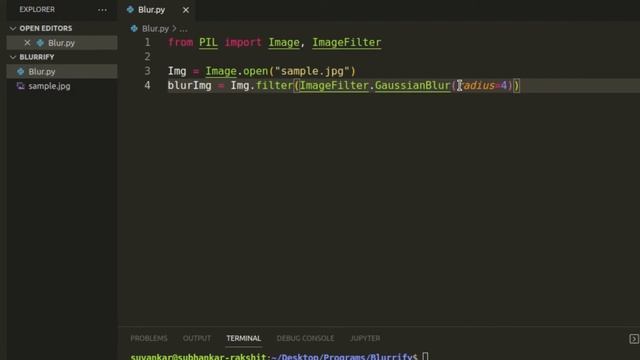Click 'GaussianBlur' in line 4

[x=412, y=85]
